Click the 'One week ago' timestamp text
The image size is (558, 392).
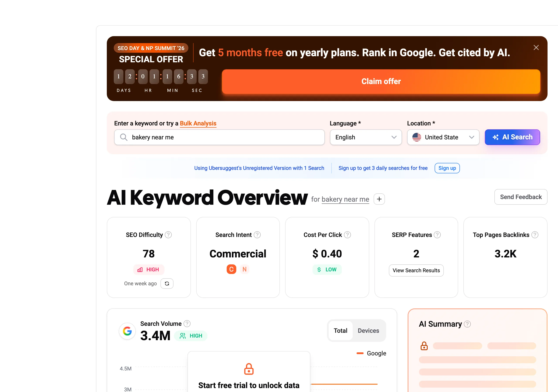(x=140, y=283)
